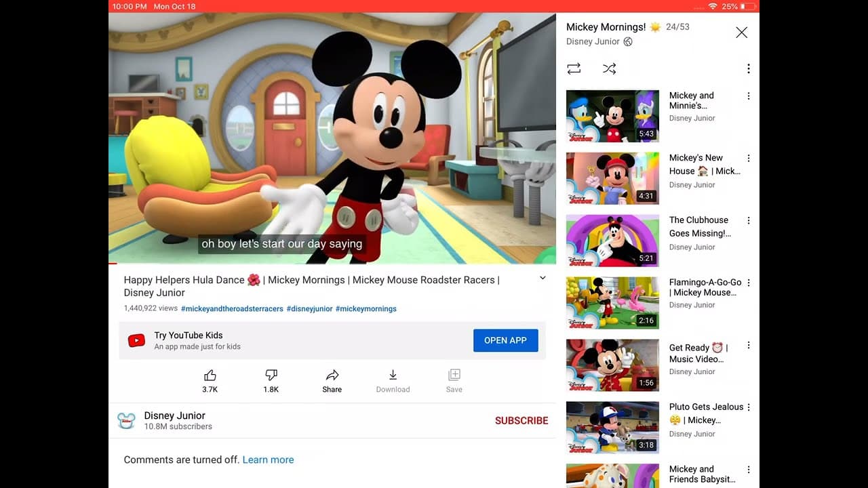Open playlist options three-dot menu

749,68
